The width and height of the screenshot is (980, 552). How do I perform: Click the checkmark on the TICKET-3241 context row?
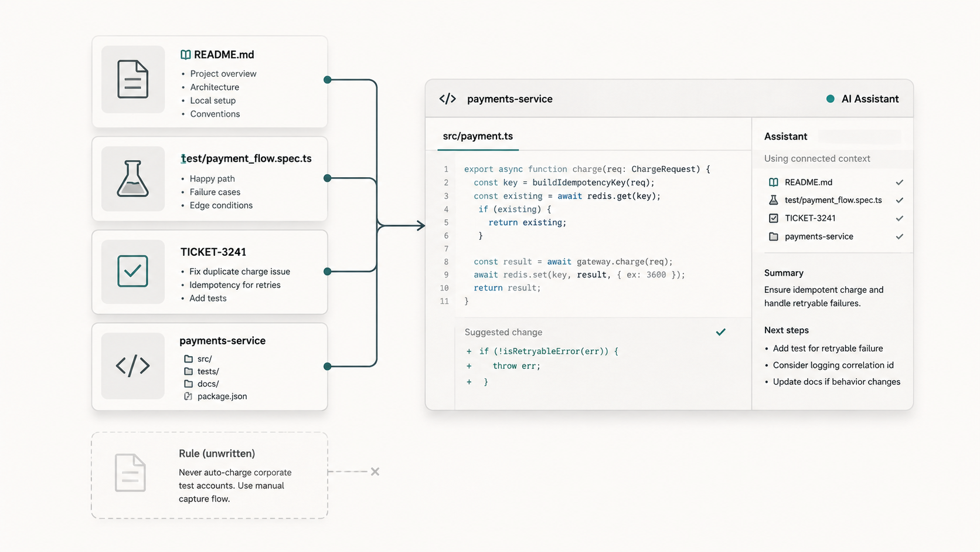coord(900,218)
